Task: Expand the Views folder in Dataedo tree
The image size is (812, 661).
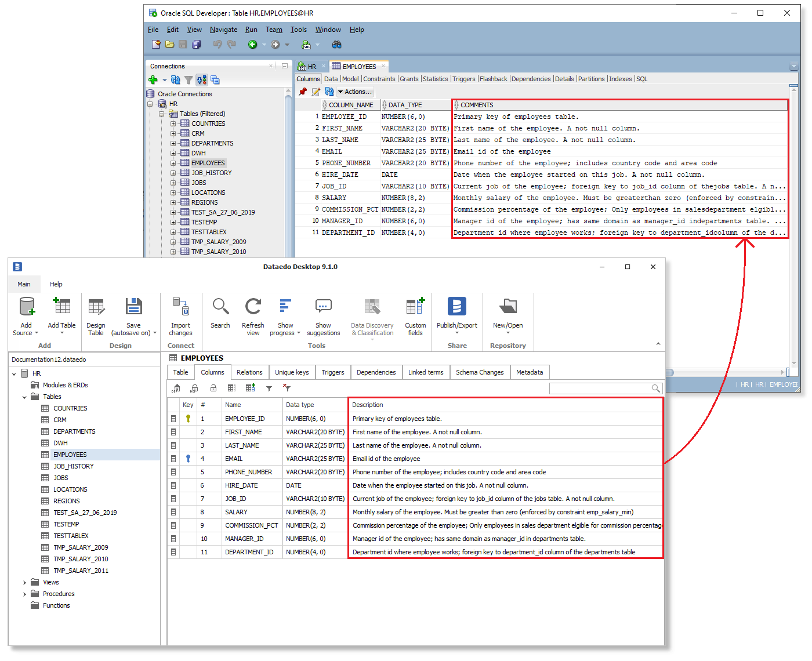Action: [24, 583]
